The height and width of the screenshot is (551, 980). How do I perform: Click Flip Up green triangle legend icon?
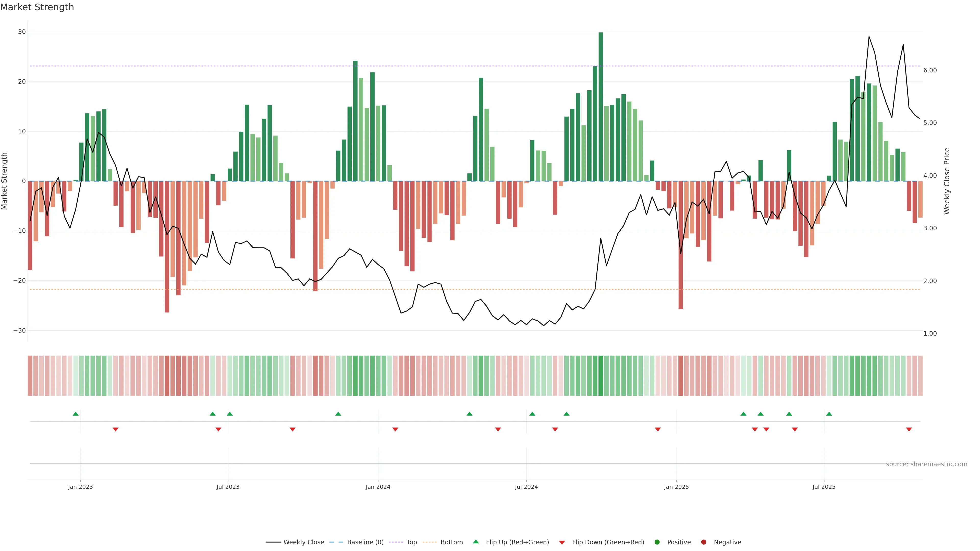[x=475, y=542]
